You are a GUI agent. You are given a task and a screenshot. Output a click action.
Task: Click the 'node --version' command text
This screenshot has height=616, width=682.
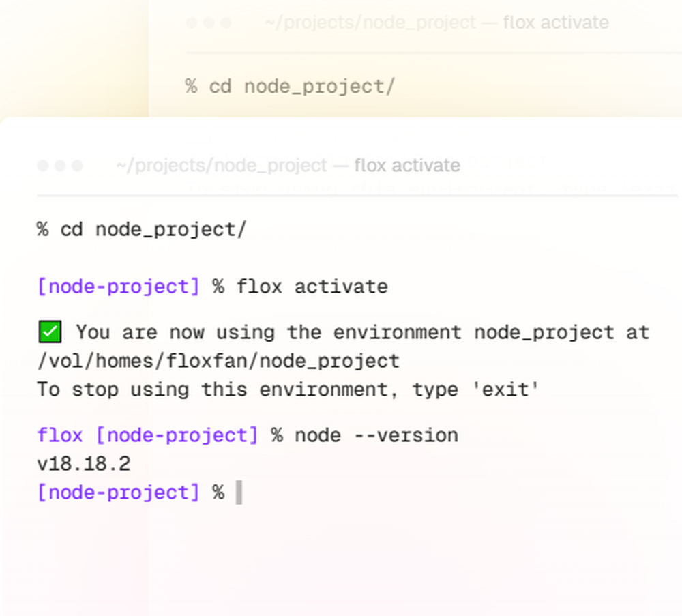pyautogui.click(x=376, y=435)
